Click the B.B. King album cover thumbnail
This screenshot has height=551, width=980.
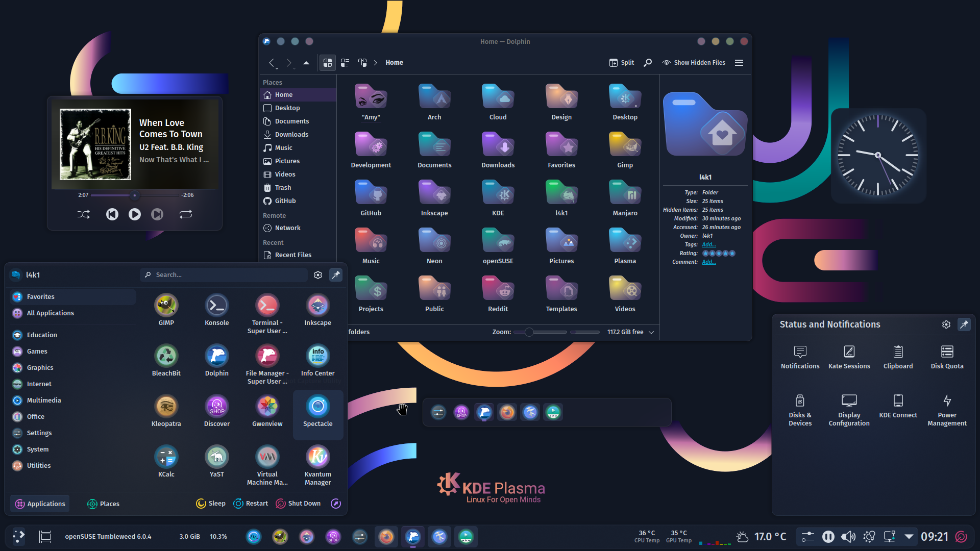(x=95, y=144)
